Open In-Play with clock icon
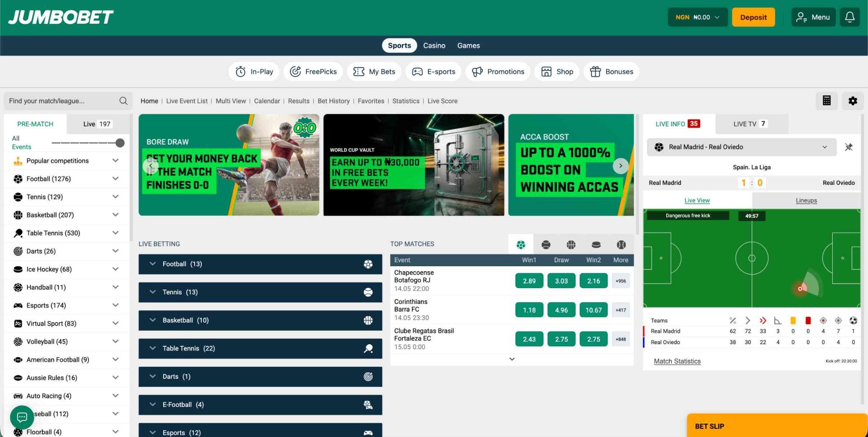This screenshot has width=868, height=437. pos(254,72)
